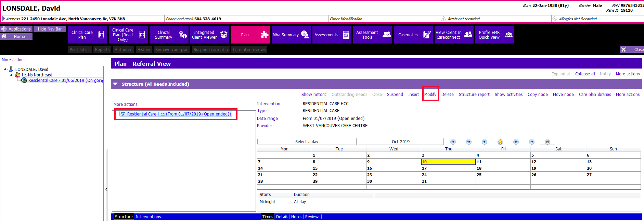The width and height of the screenshot is (644, 221).
Task: Open Care plan libraries
Action: click(595, 95)
